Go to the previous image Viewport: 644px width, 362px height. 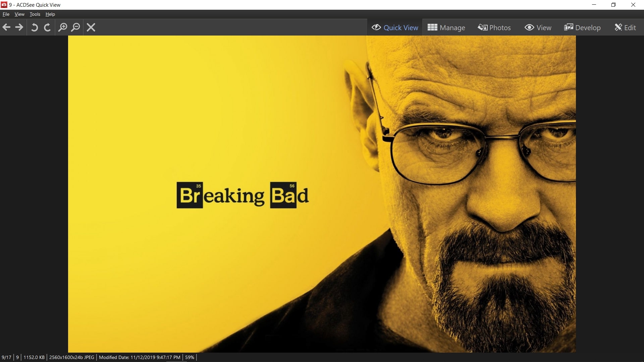coord(6,27)
